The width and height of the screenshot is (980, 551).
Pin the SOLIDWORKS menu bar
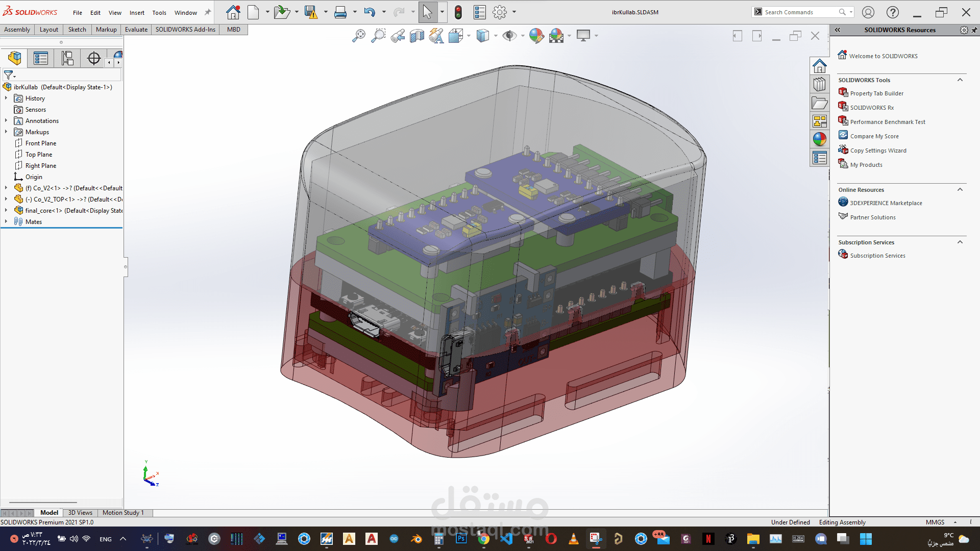click(208, 12)
